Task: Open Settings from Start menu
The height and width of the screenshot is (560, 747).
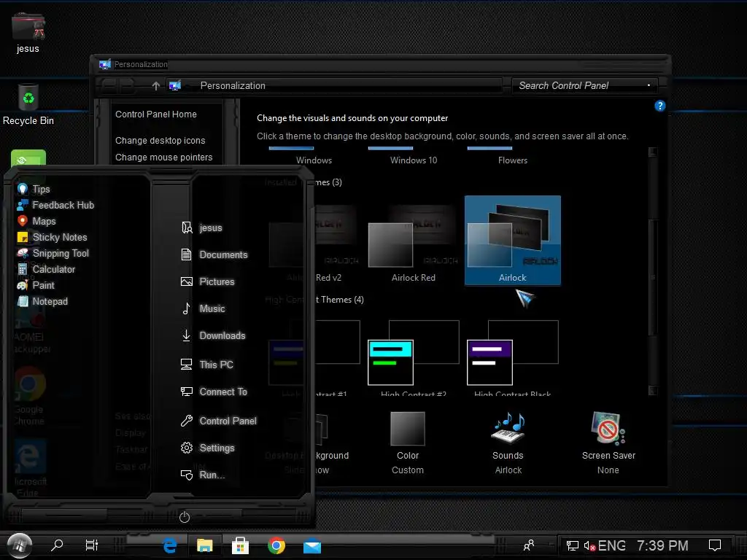Action: click(x=208, y=448)
